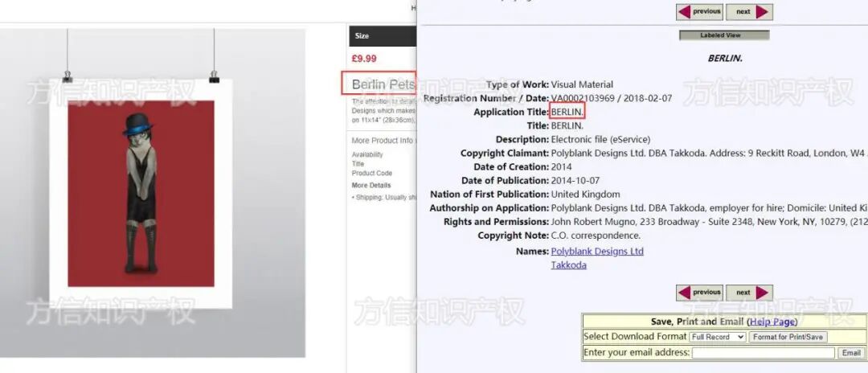Click the Berlin cat poster thumbnail
Viewport: 868px width, 373px height.
pos(141,193)
